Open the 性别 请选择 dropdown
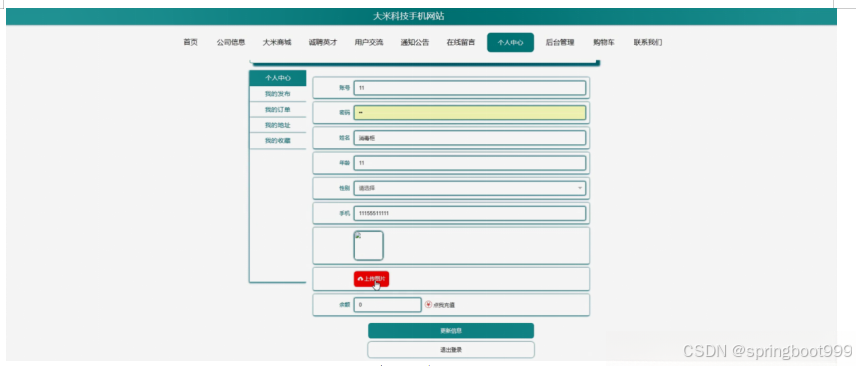Screen dimensions: 856x366 tap(469, 188)
